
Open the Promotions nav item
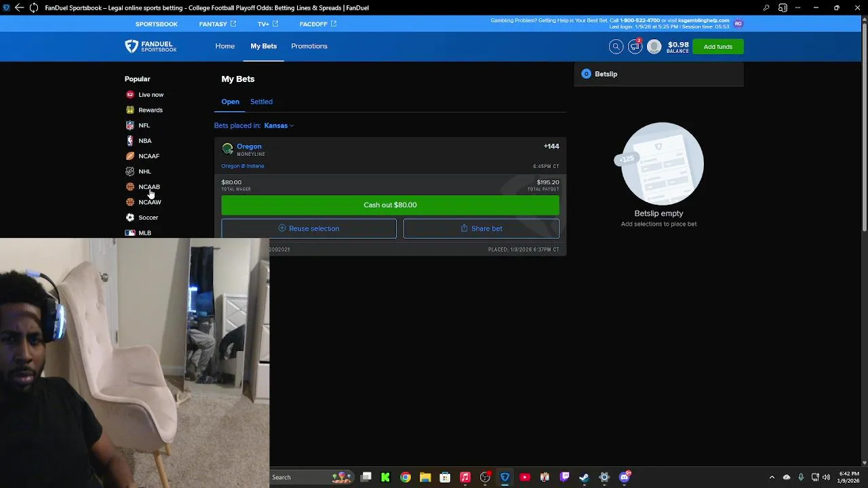309,46
